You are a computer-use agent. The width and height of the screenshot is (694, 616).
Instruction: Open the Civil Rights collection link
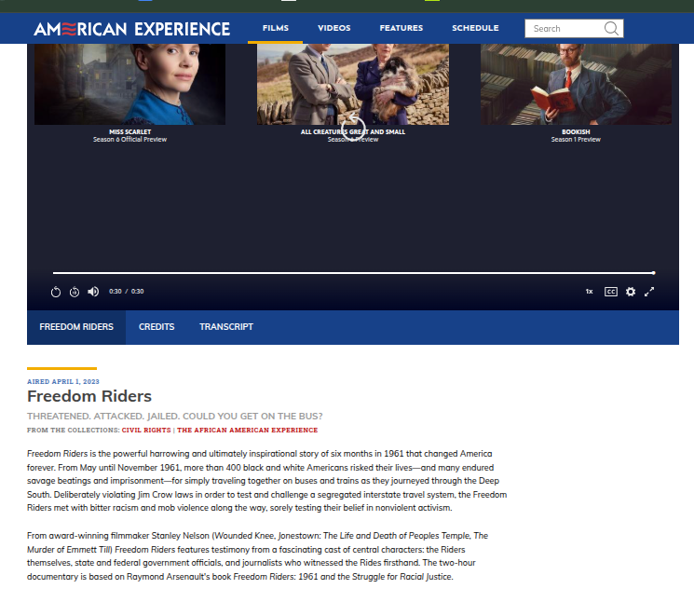146,430
